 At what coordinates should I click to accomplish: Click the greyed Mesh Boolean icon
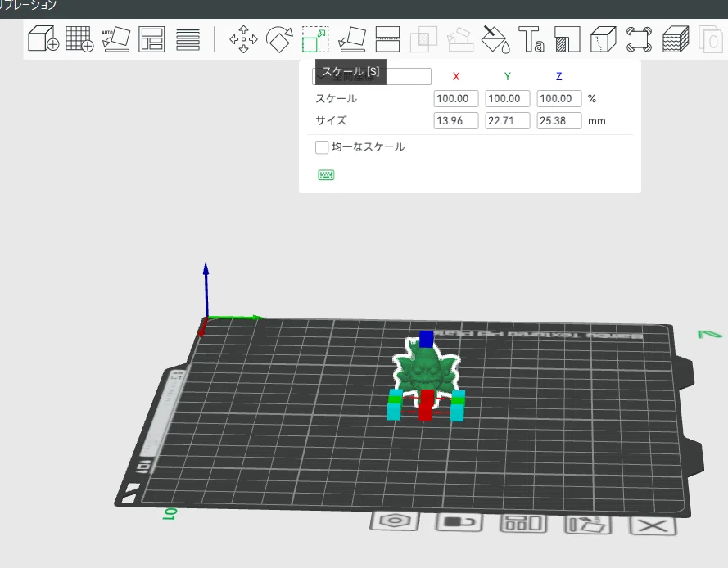tap(423, 39)
